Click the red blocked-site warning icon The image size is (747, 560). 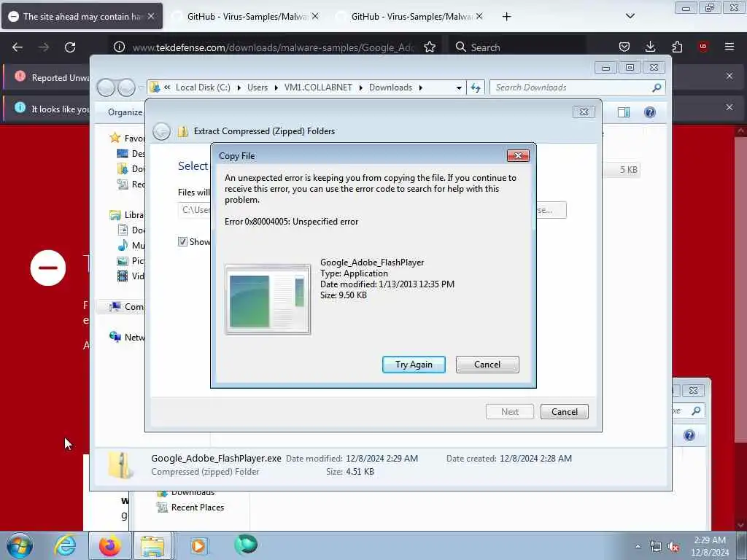point(48,268)
